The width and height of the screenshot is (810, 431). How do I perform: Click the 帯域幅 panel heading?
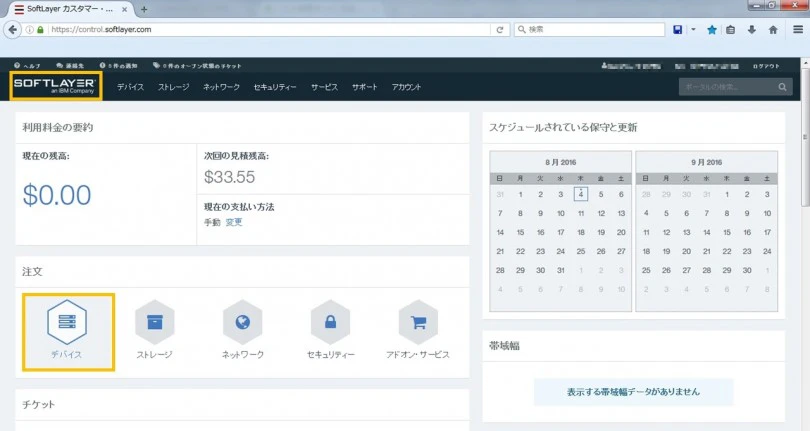(x=504, y=346)
